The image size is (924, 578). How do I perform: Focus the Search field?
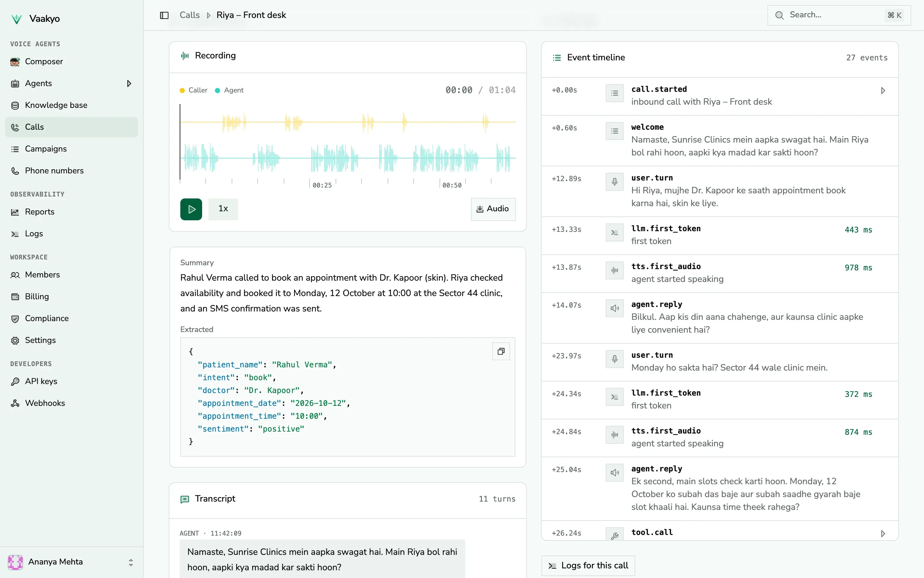839,15
